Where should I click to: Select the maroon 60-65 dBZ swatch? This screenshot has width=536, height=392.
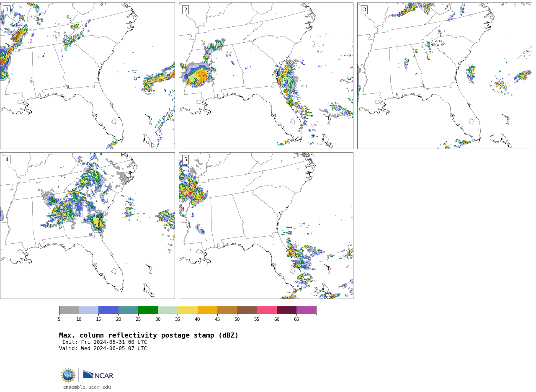coord(286,310)
